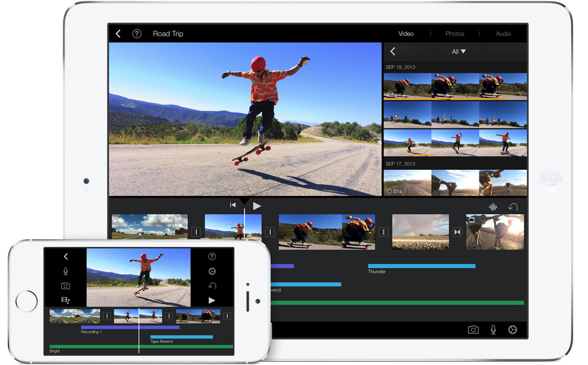The width and height of the screenshot is (588, 365).
Task: Tap the cross-dissolve transition before the last clip
Action: coord(457,232)
